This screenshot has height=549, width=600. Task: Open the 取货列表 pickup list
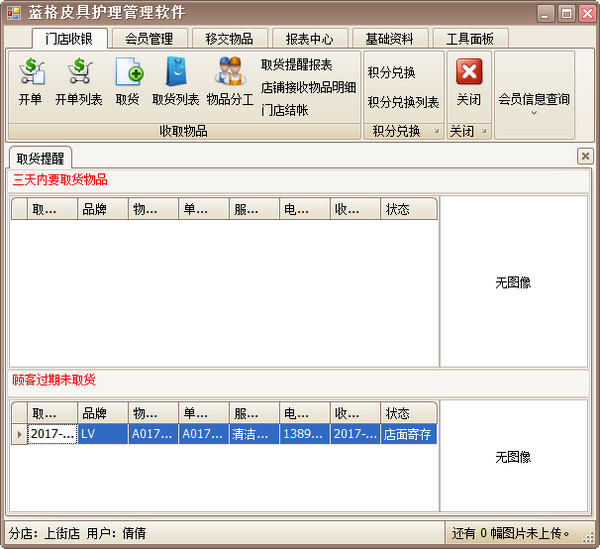175,82
